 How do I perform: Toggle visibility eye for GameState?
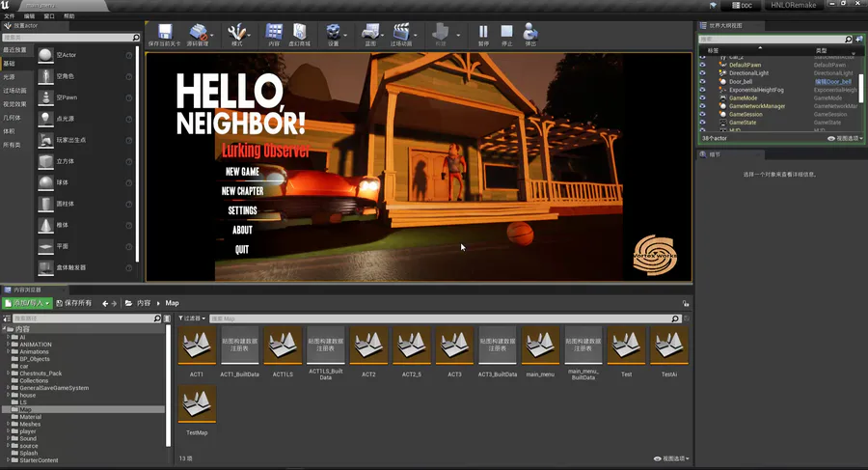coord(702,123)
